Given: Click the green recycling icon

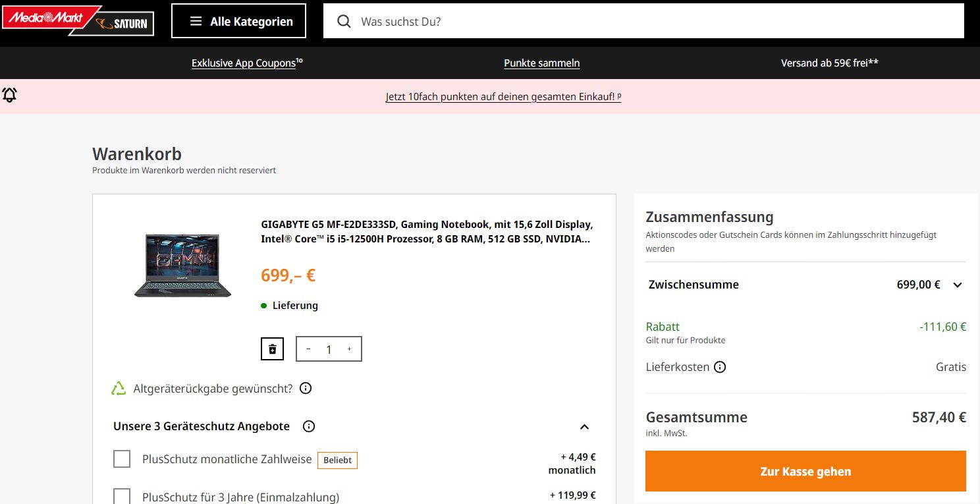Looking at the screenshot, I should [x=119, y=389].
